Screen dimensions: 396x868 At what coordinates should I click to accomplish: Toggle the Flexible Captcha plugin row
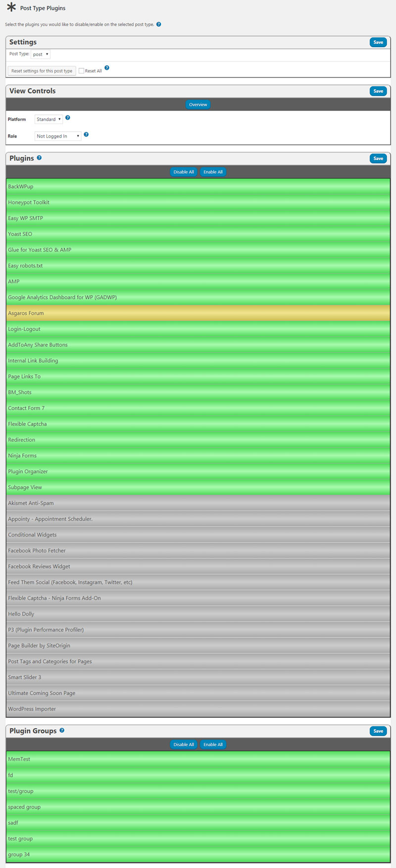198,424
